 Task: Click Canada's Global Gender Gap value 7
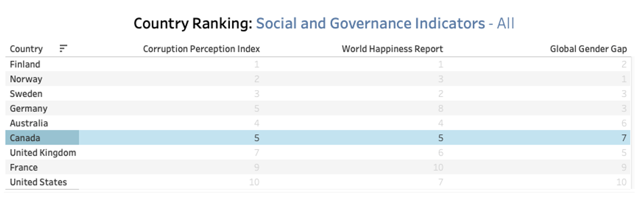coord(624,138)
